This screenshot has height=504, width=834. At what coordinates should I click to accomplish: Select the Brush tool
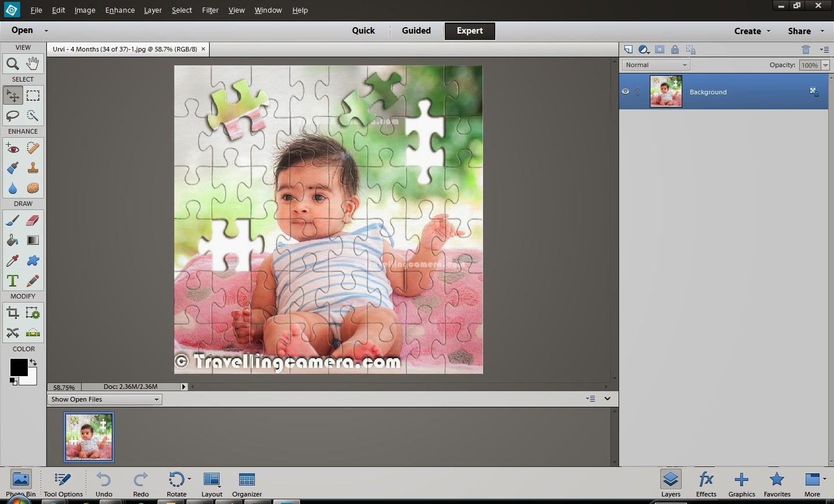[x=12, y=220]
